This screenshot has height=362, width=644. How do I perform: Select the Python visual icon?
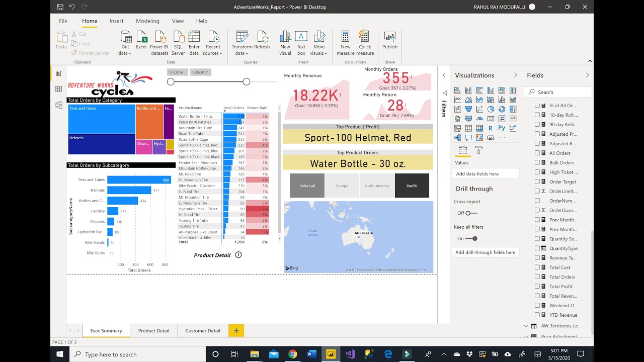tap(502, 128)
